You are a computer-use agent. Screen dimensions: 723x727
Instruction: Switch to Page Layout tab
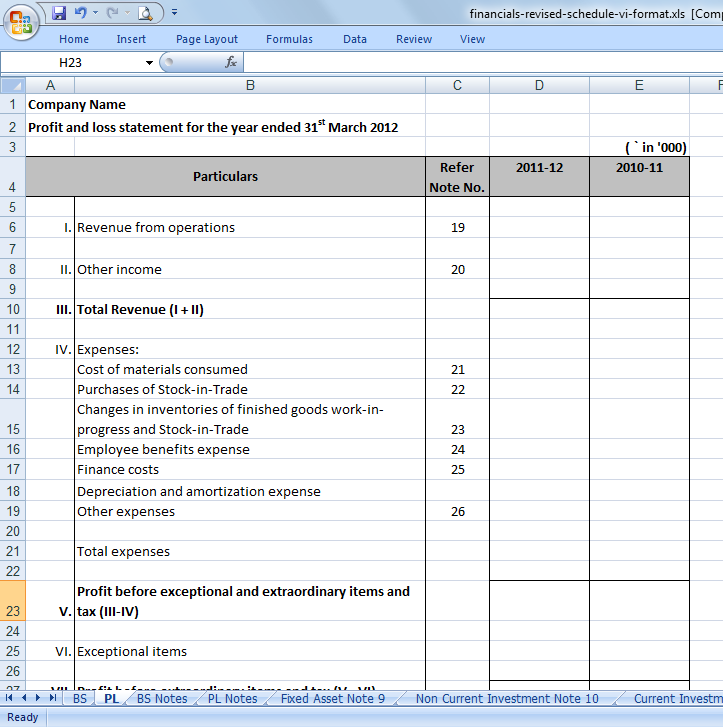[x=207, y=39]
